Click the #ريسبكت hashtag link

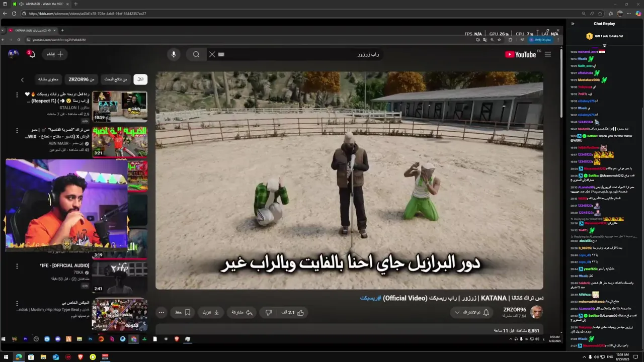point(370,298)
